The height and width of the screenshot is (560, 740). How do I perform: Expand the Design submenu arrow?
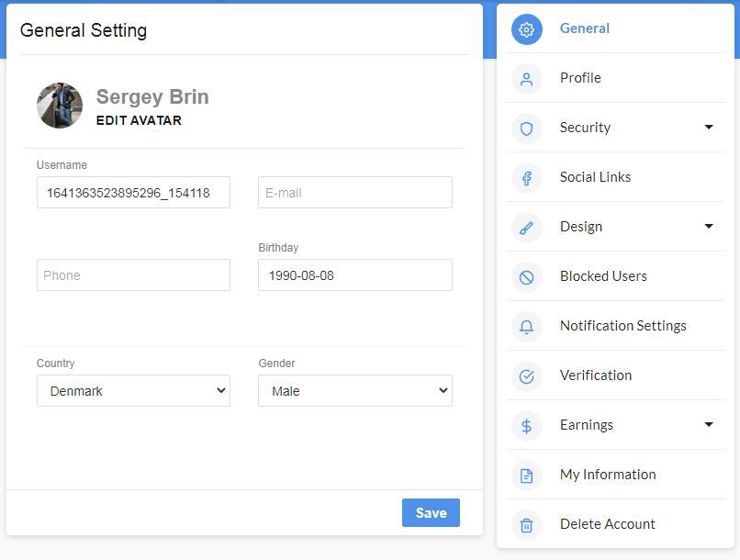tap(709, 227)
